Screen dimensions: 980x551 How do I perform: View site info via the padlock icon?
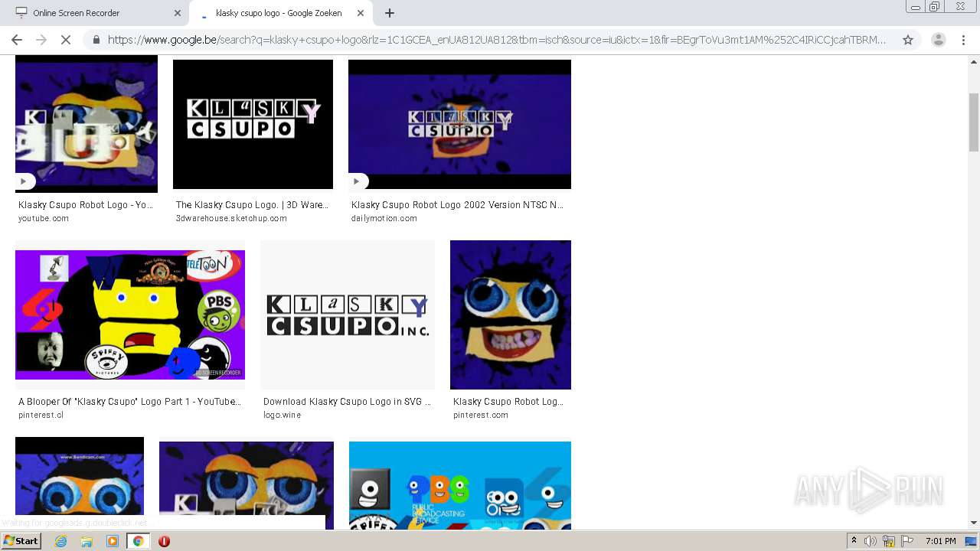coord(96,40)
